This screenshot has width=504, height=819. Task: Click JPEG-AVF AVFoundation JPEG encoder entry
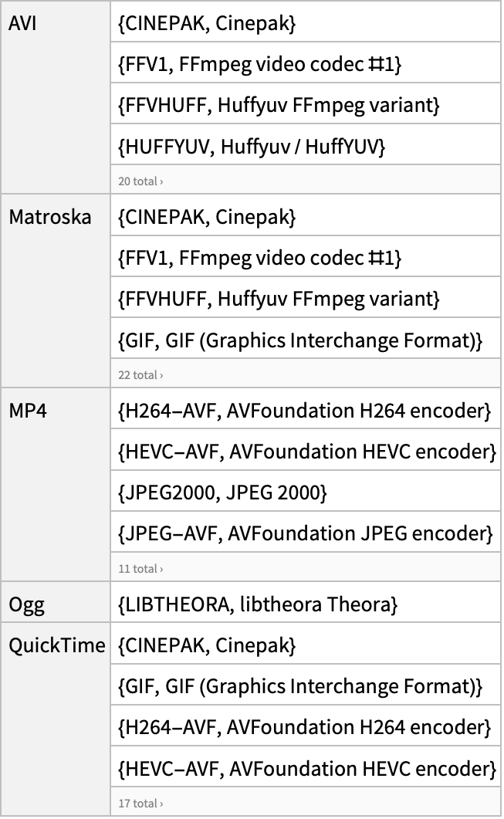click(x=306, y=532)
